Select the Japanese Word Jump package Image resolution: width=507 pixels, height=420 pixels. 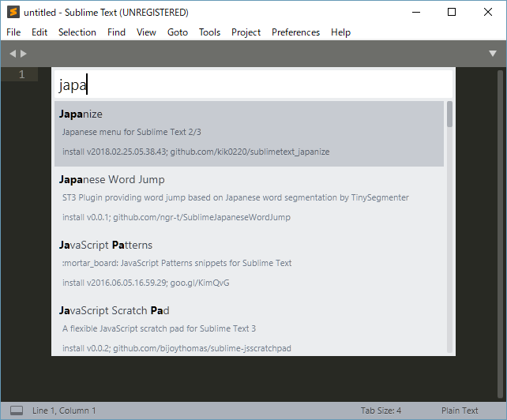tap(249, 199)
